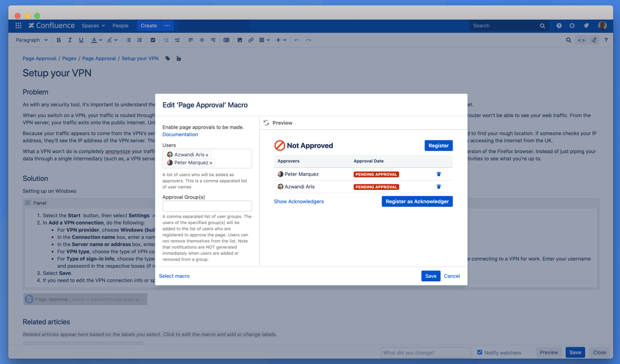Insert a link

pyautogui.click(x=251, y=40)
